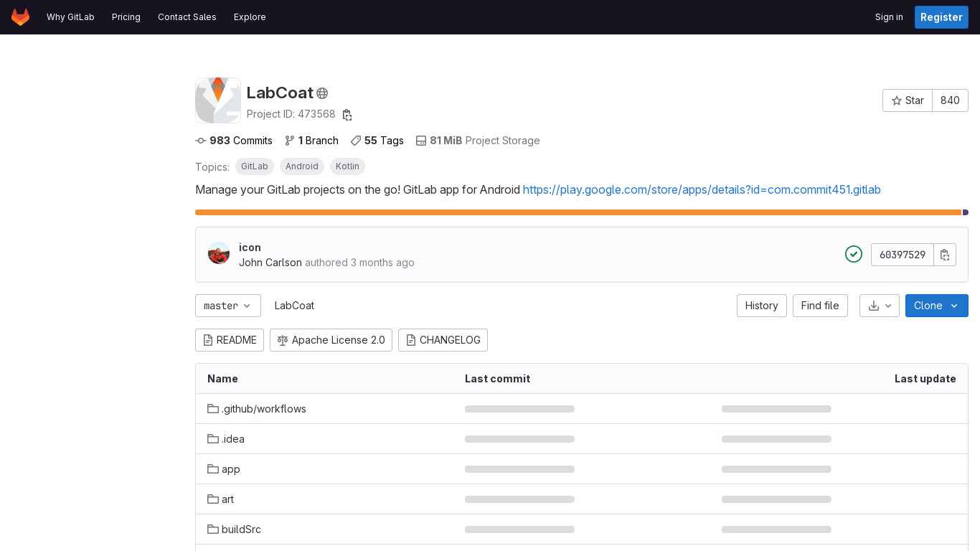Viewport: 980px width, 551px height.
Task: Click the Last commit column header
Action: pyautogui.click(x=497, y=379)
